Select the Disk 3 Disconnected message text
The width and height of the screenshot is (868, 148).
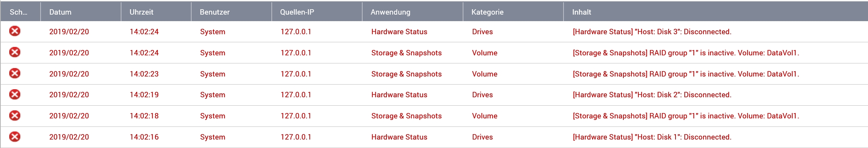pyautogui.click(x=652, y=32)
